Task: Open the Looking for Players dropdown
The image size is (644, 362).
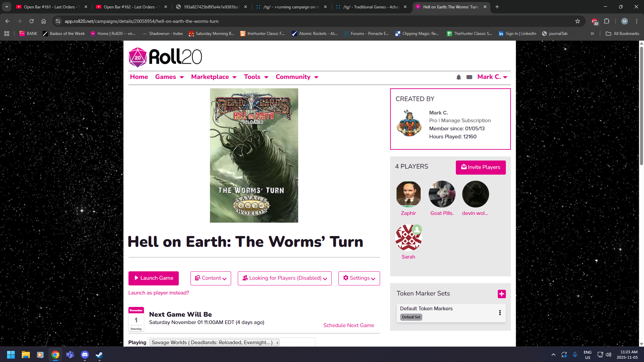Action: pyautogui.click(x=285, y=278)
